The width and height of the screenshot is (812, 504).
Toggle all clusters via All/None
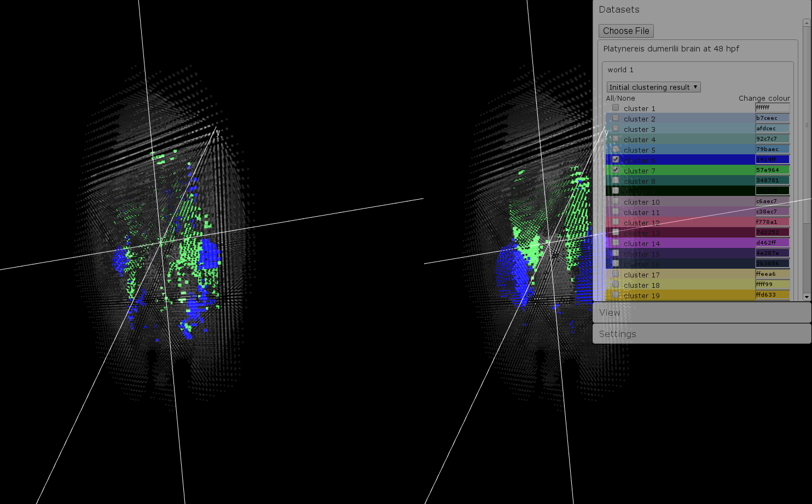coord(620,99)
